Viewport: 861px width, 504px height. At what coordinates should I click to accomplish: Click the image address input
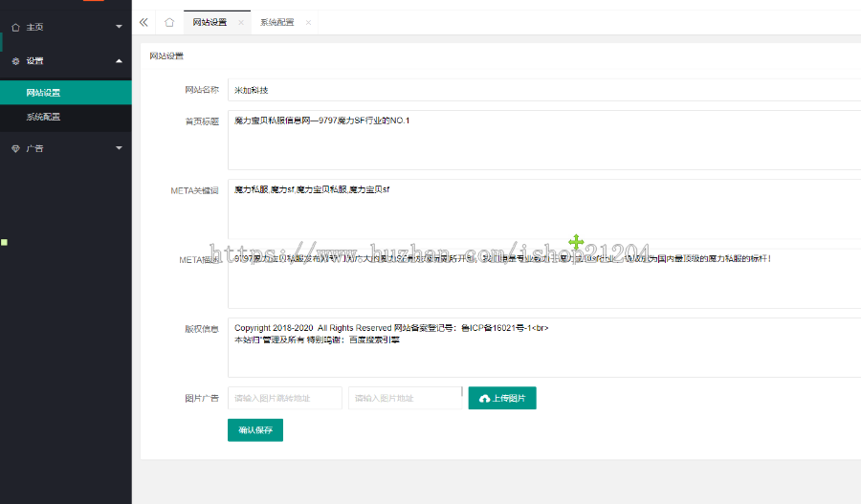(406, 398)
